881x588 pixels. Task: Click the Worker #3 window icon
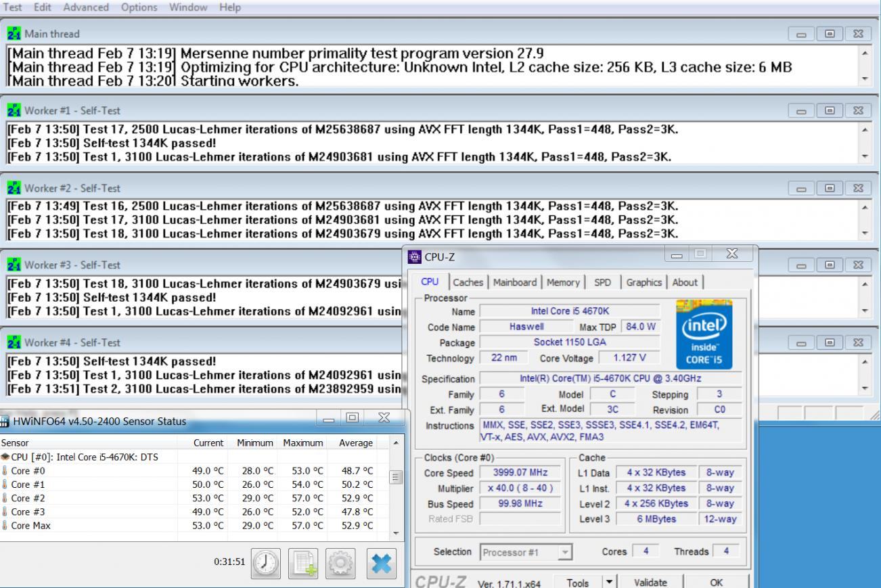click(13, 265)
